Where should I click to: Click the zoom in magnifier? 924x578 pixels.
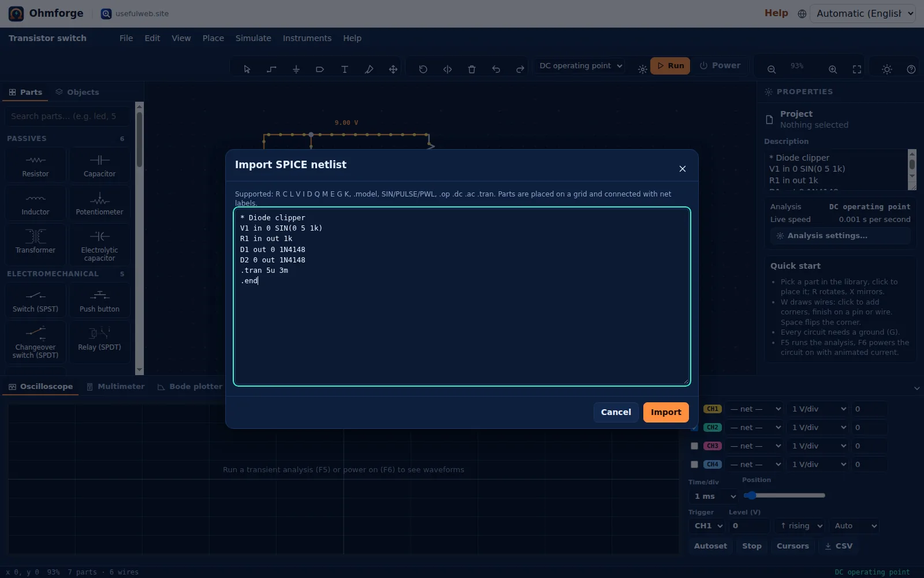[x=833, y=69]
